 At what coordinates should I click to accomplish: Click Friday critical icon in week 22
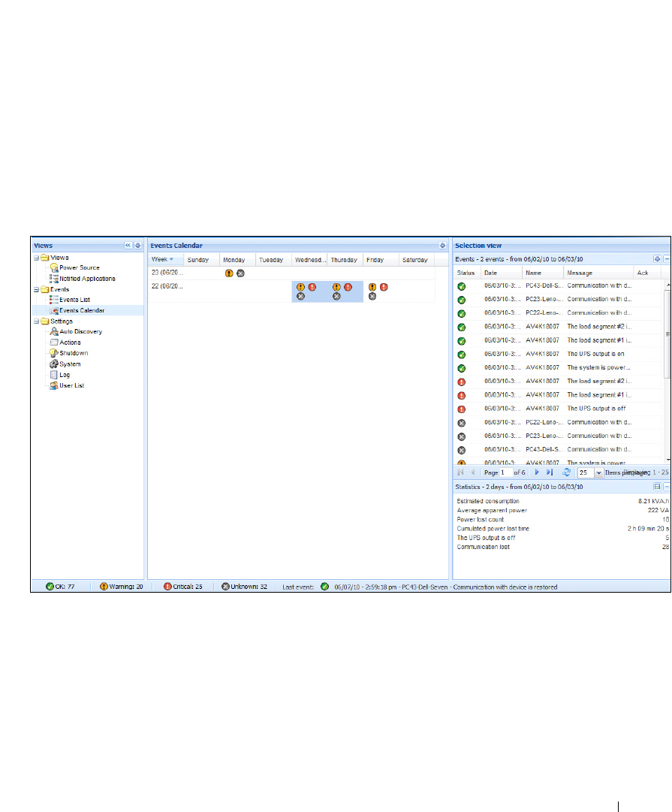[384, 287]
